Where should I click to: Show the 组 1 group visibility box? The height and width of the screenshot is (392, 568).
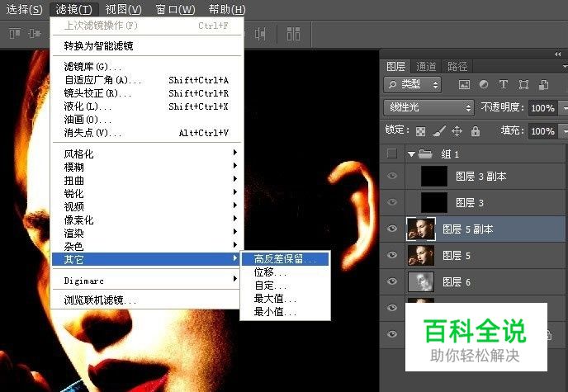coord(392,153)
